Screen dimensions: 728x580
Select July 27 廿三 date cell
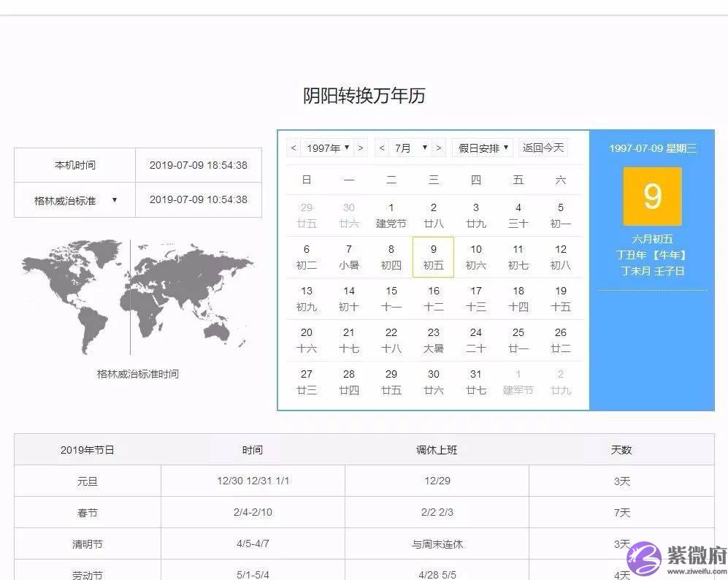point(307,382)
